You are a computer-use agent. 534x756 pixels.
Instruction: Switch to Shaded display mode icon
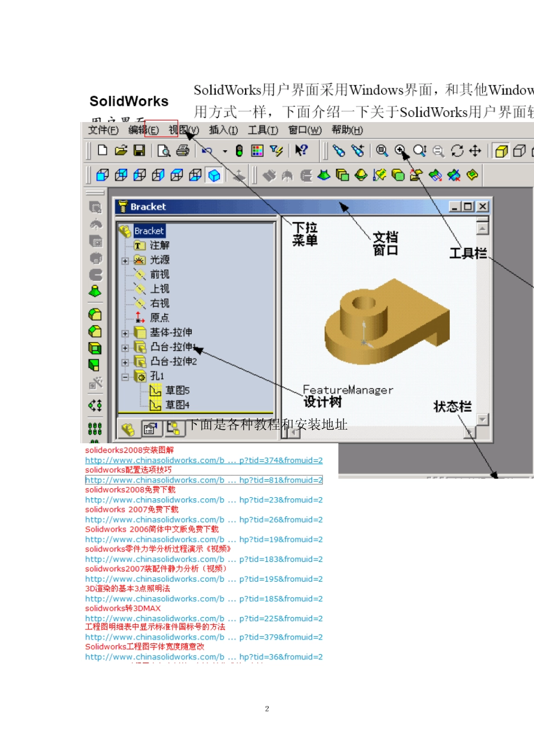(x=501, y=150)
